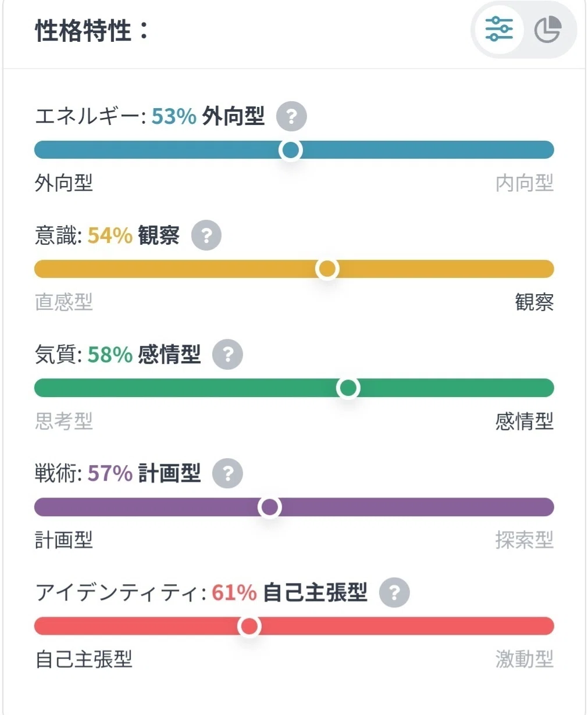Switch to the sliders view icon
This screenshot has width=588, height=715.
coord(499,29)
